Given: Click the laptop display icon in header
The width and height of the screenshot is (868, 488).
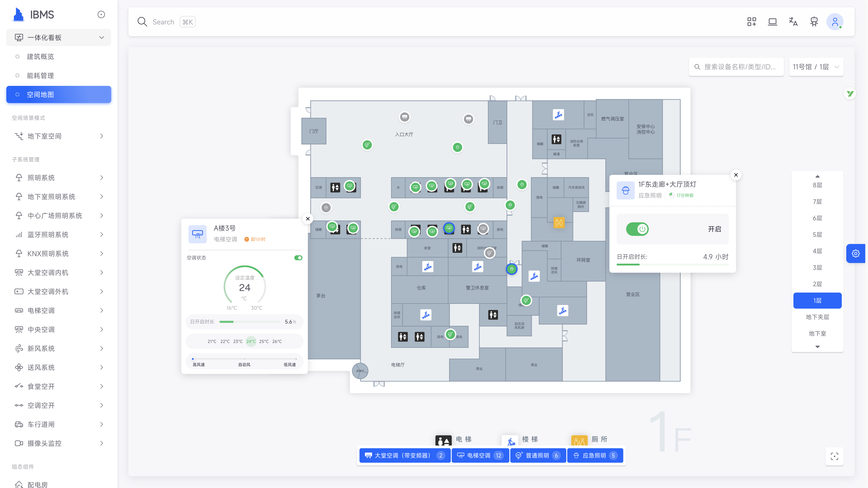Looking at the screenshot, I should [x=772, y=22].
